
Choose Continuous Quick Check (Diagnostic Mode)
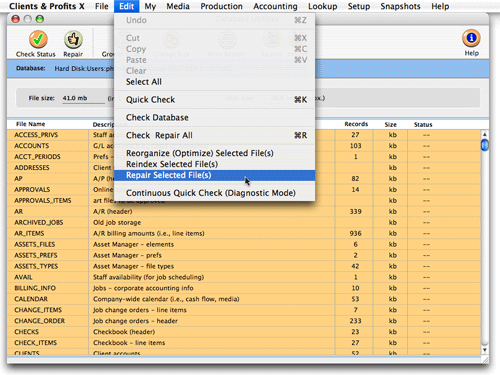[215, 193]
